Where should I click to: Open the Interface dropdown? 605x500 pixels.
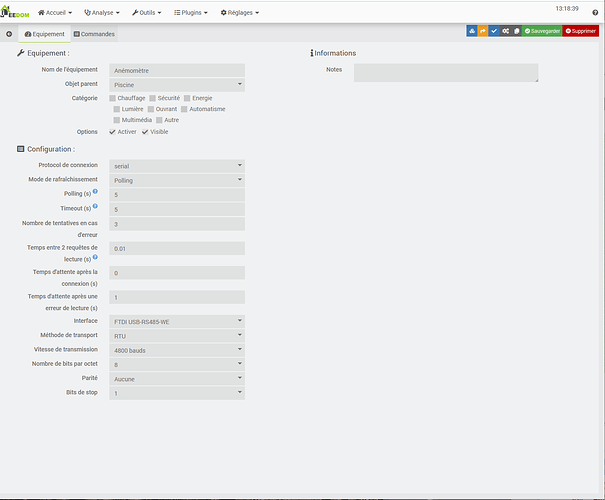click(177, 322)
